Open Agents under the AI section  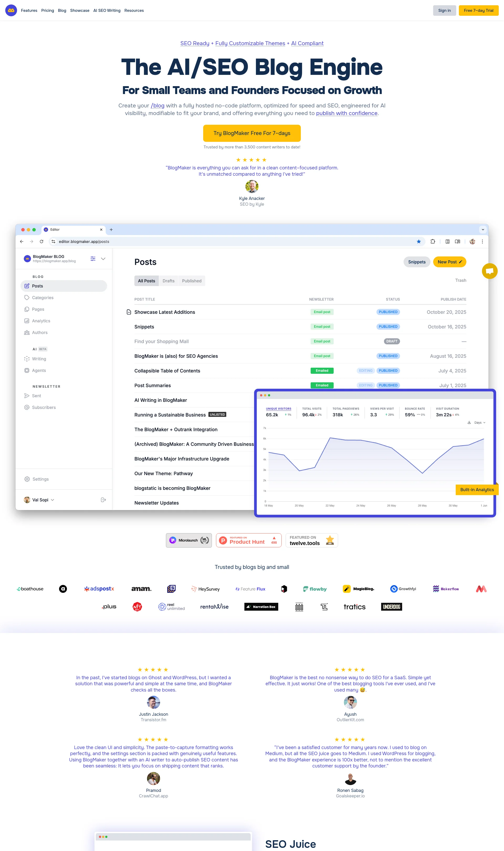38,370
